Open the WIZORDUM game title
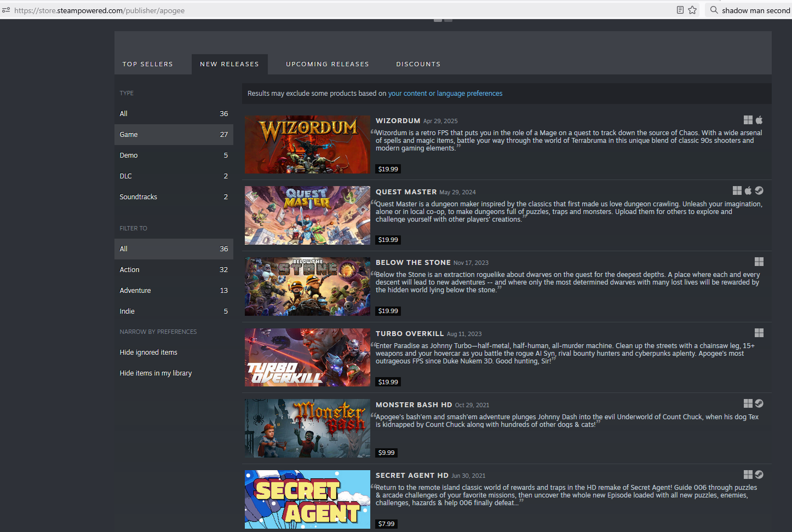Viewport: 792px width, 532px height. [x=398, y=121]
